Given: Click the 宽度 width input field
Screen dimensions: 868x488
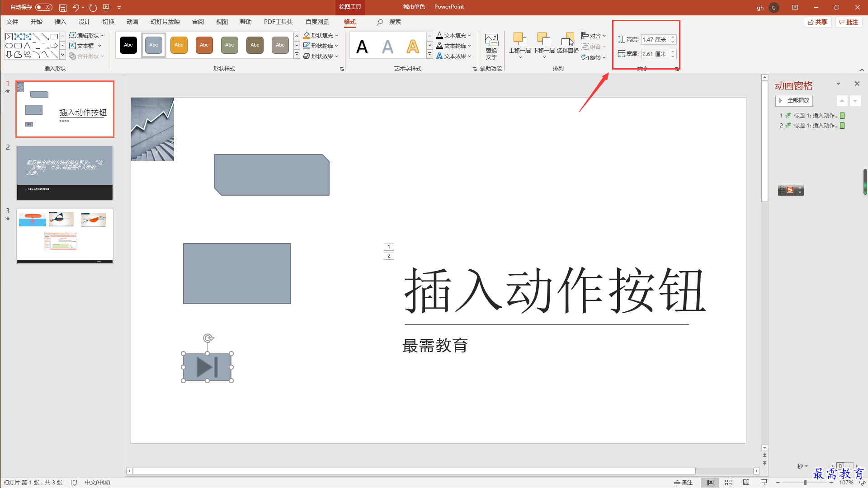Looking at the screenshot, I should (655, 54).
